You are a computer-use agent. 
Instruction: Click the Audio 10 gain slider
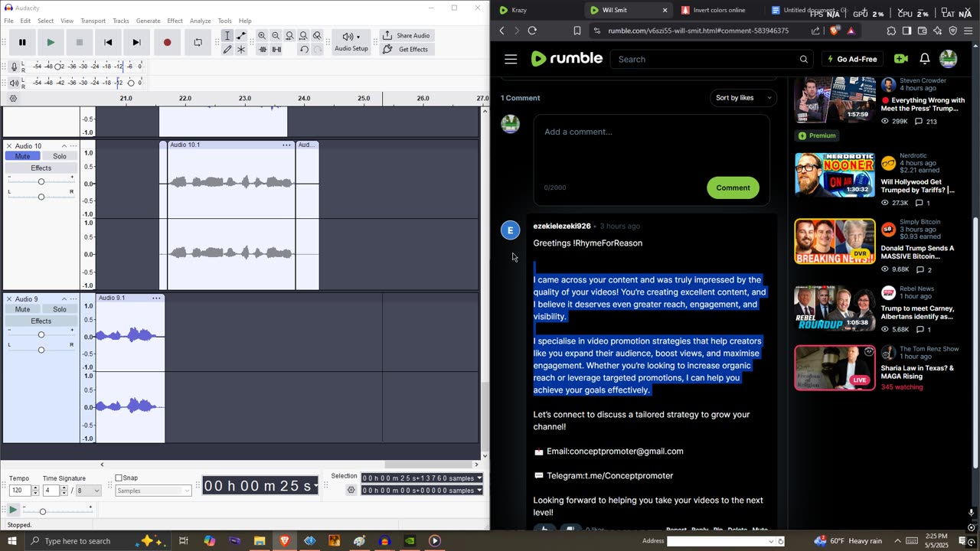[41, 181]
